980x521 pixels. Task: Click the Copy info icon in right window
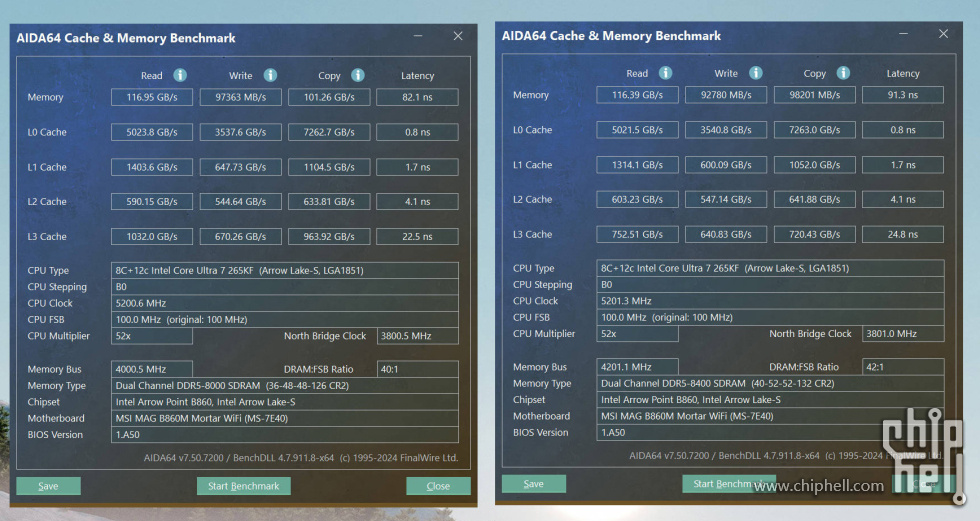(x=843, y=73)
